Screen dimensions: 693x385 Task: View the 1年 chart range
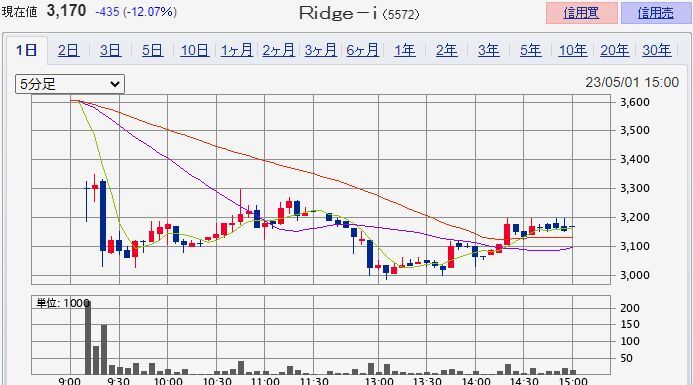coord(404,50)
